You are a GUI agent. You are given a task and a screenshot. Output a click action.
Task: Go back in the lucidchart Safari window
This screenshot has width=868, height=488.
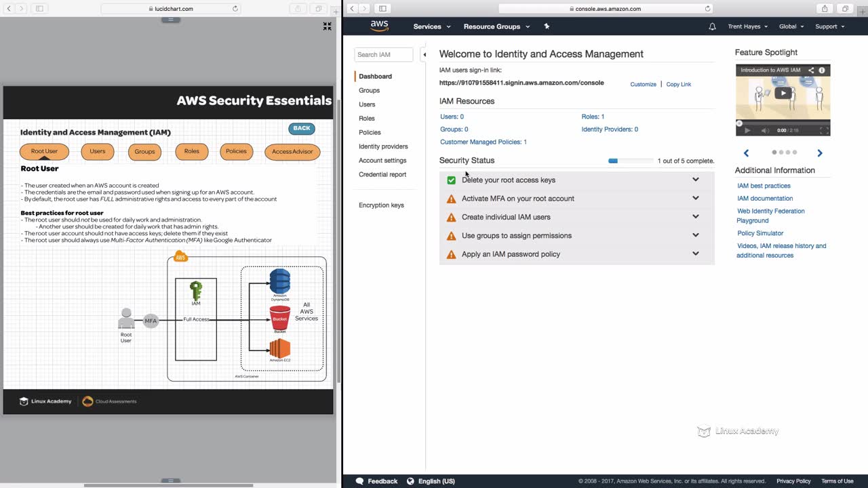8,9
